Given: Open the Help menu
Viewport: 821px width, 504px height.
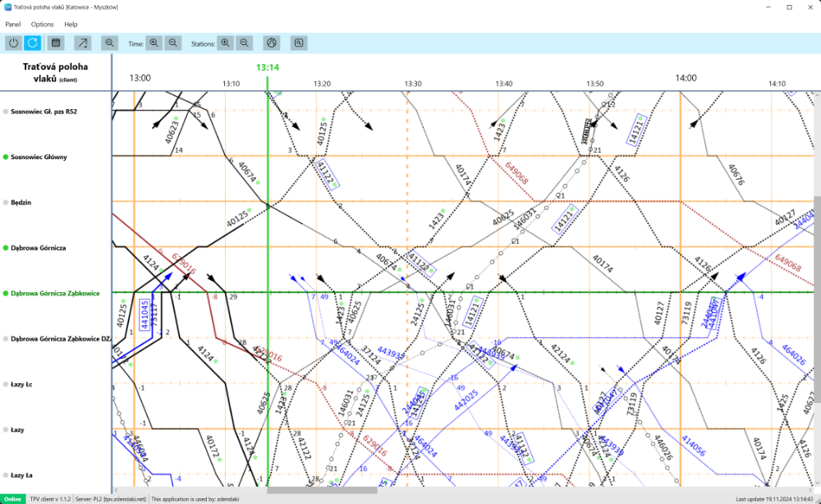Looking at the screenshot, I should [71, 25].
